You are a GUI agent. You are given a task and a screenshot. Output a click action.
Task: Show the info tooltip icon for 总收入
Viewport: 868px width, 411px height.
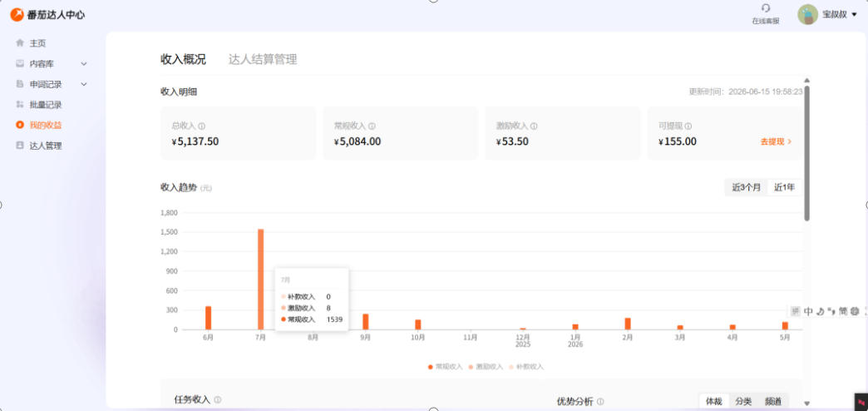[202, 126]
